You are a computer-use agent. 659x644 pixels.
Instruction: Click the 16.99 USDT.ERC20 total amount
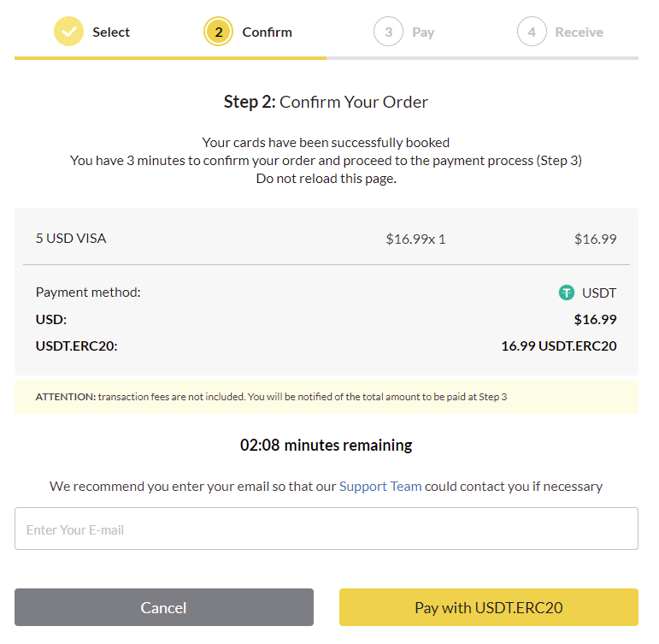click(x=558, y=346)
